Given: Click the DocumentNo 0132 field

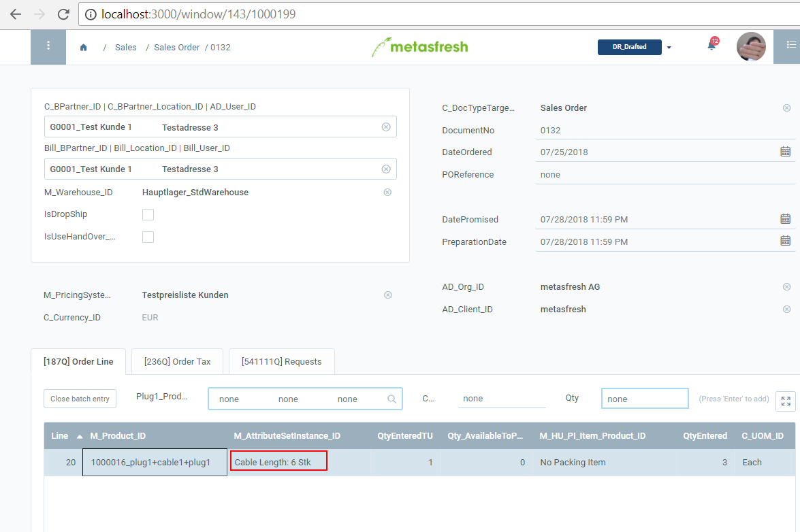Looking at the screenshot, I should pos(665,131).
